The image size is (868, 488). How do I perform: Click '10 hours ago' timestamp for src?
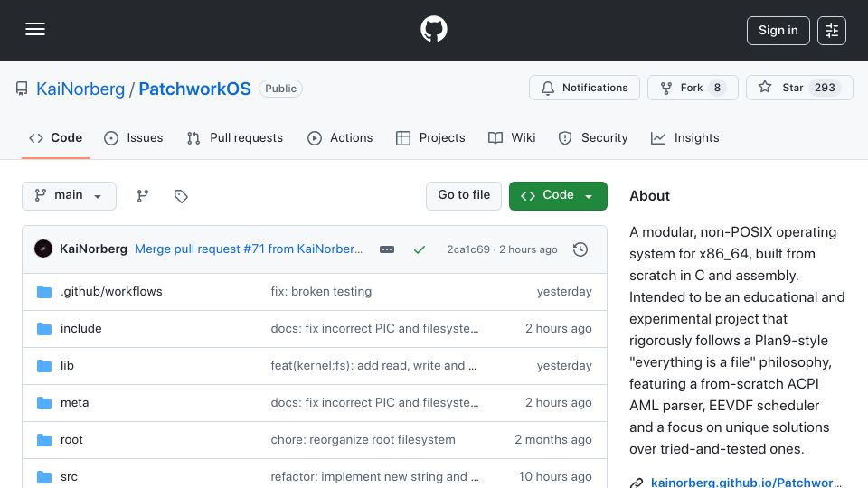554,477
